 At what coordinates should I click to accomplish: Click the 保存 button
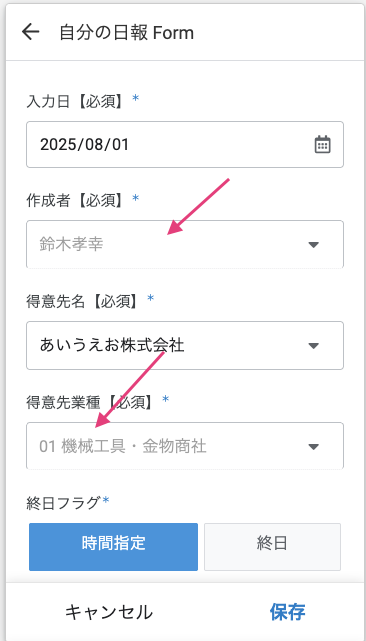[x=287, y=612]
